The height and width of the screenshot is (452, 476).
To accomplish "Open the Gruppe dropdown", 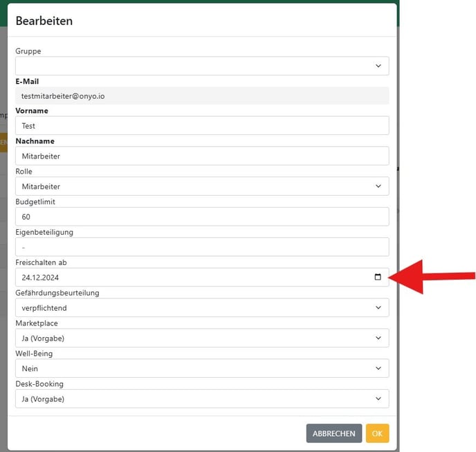I will (x=202, y=66).
